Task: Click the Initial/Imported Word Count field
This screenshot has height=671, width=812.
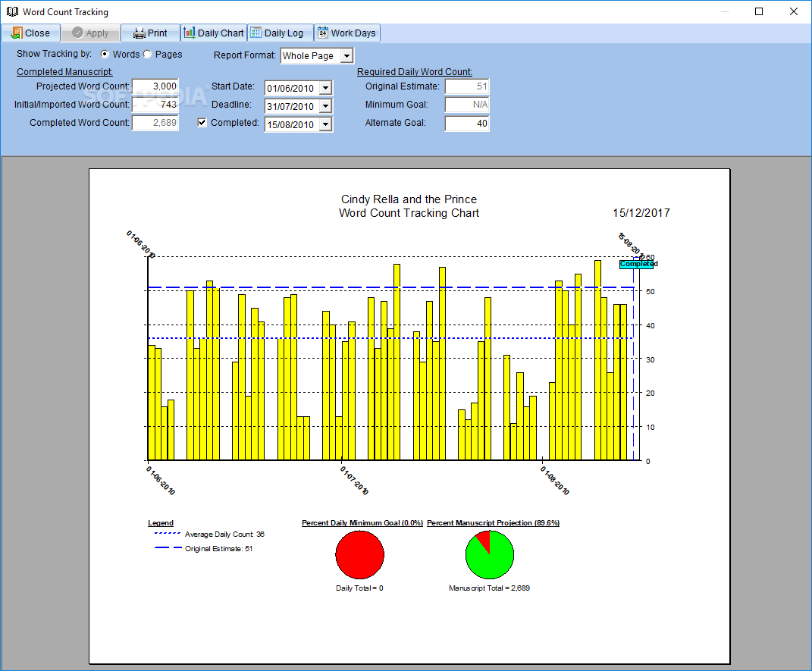Action: click(x=155, y=105)
